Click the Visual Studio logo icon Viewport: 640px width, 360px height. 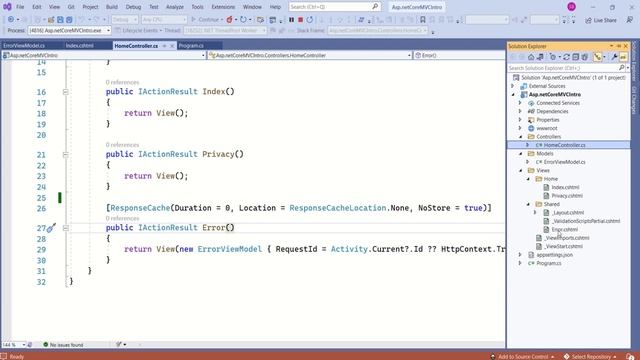tap(7, 7)
